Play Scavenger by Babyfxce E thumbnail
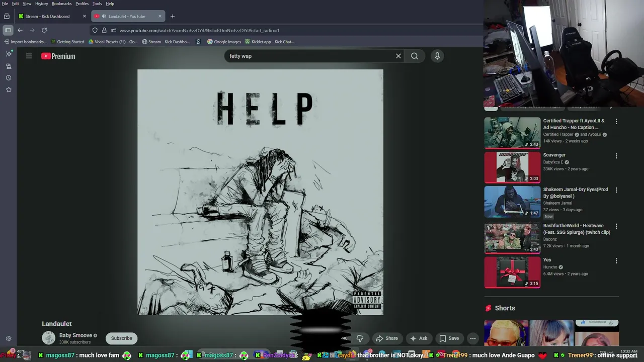The width and height of the screenshot is (644, 362). click(512, 167)
